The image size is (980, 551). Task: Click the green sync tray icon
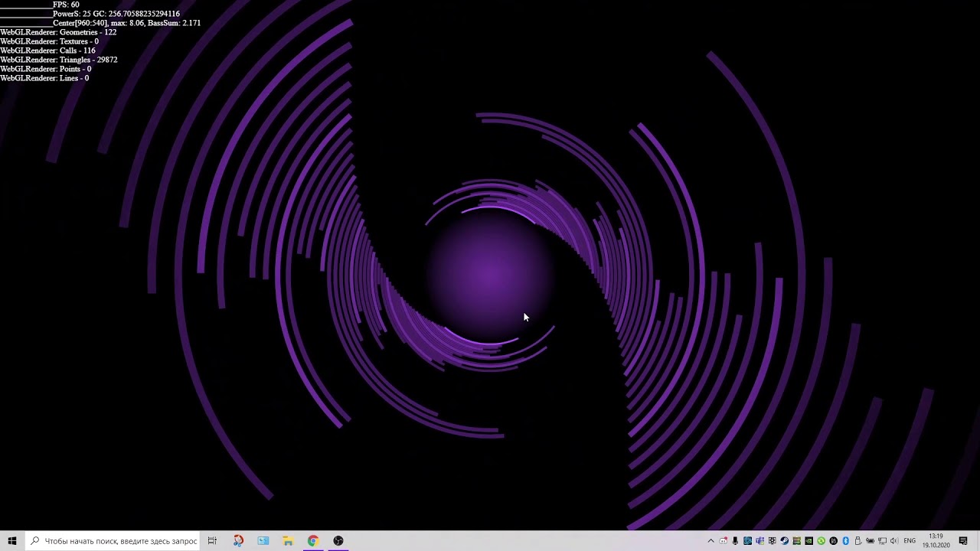[821, 541]
